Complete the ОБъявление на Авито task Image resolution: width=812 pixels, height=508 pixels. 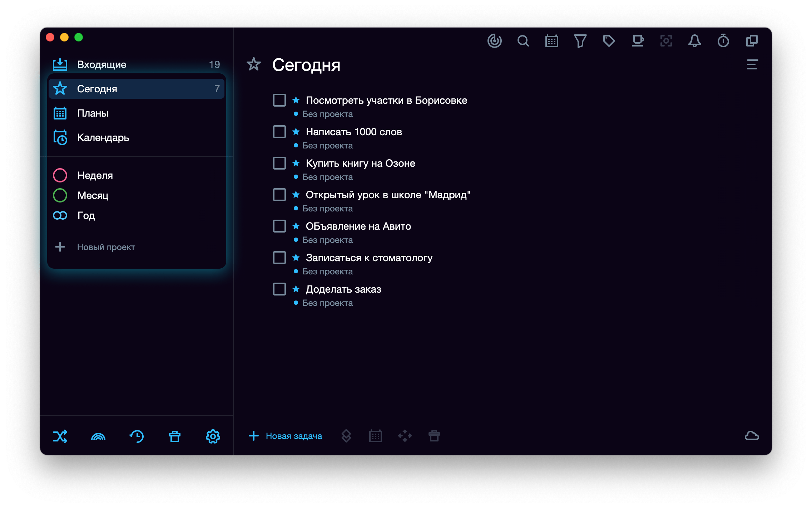(x=279, y=226)
